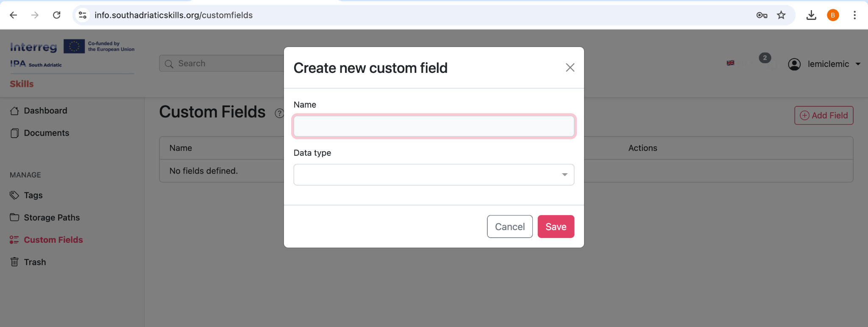
Task: Save the new custom field
Action: tap(556, 227)
